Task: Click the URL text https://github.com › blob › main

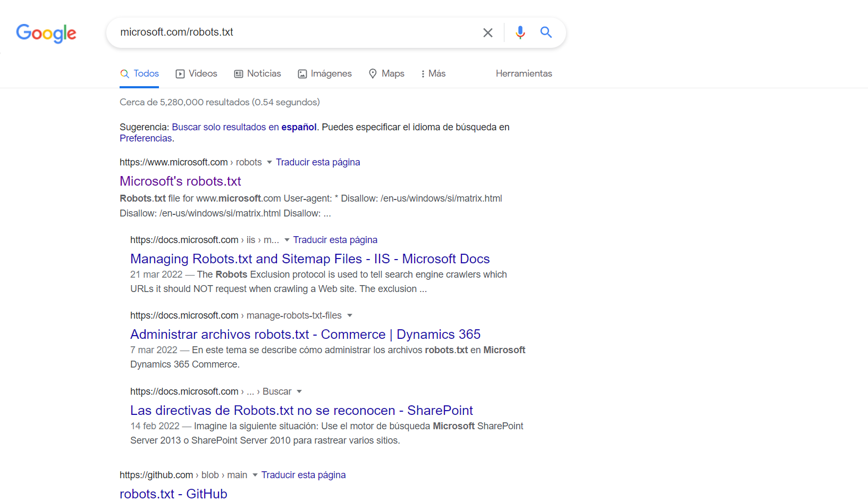Action: [x=183, y=475]
